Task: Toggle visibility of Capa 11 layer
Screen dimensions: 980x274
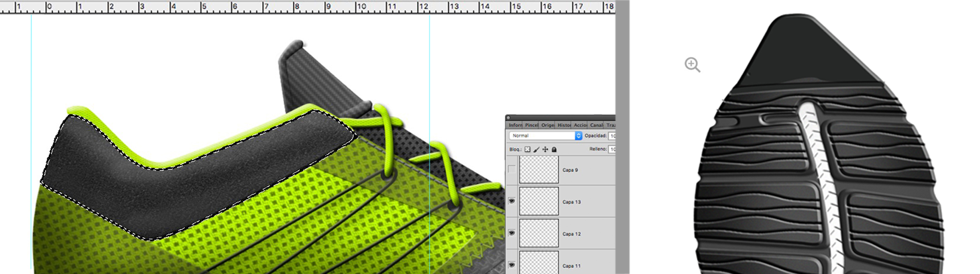Action: click(512, 265)
